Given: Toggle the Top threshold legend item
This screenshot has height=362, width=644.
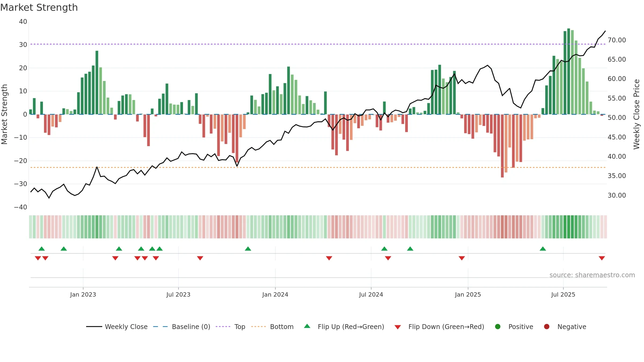Looking at the screenshot, I should tap(230, 327).
